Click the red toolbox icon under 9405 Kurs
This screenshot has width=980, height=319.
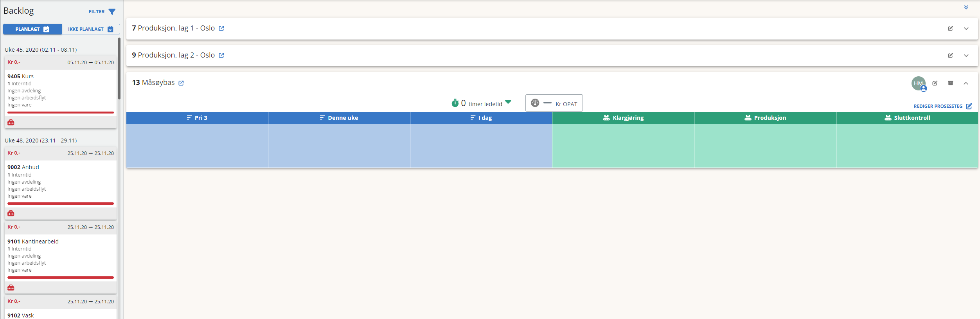11,123
